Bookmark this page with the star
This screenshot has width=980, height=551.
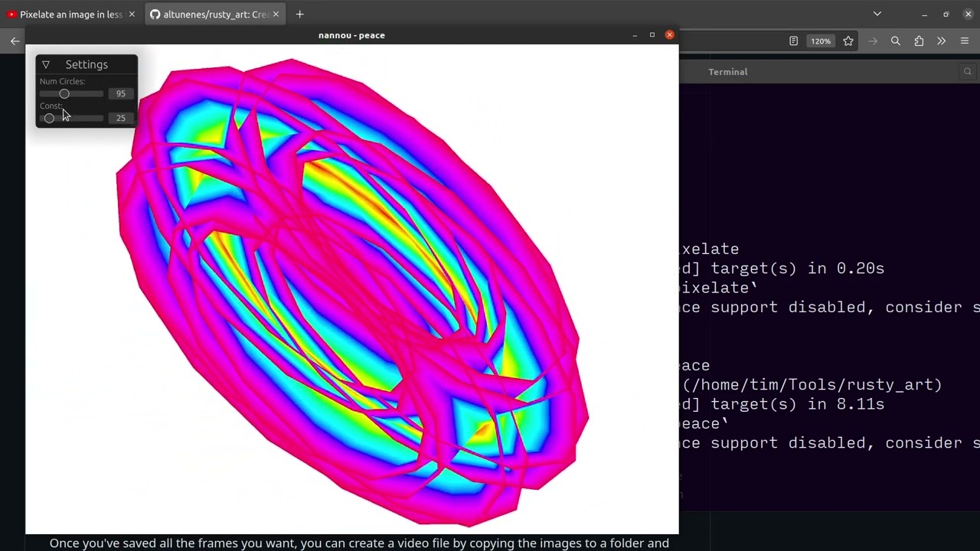tap(848, 41)
